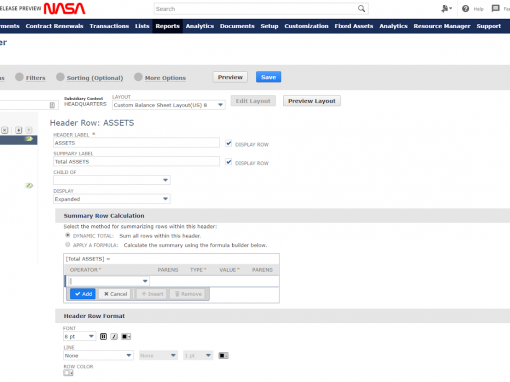Toggle bold font format icon

[103, 337]
